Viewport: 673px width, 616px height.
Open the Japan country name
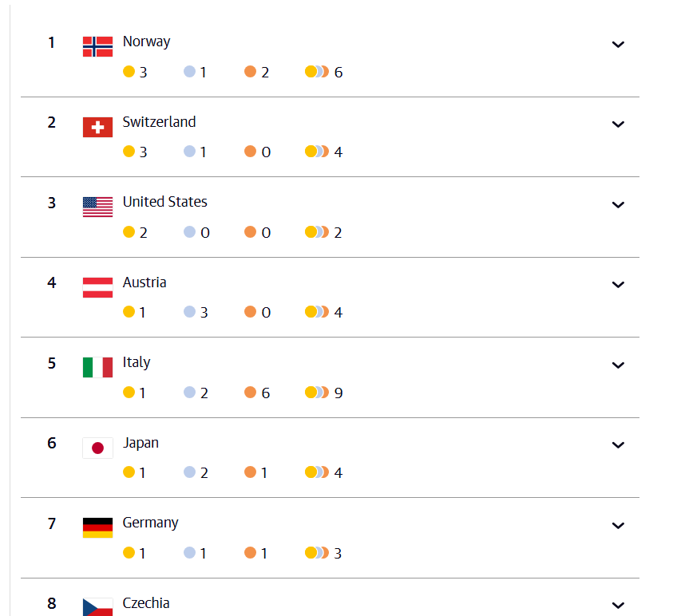pos(141,443)
